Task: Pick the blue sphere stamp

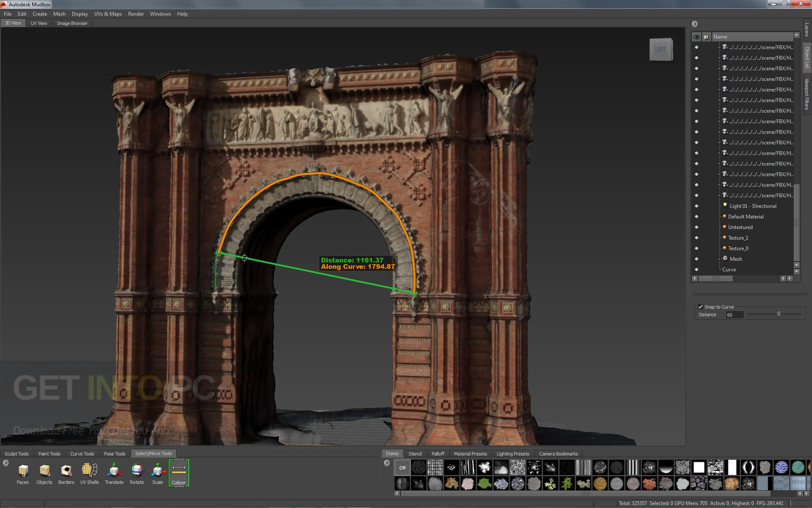Action: point(782,468)
